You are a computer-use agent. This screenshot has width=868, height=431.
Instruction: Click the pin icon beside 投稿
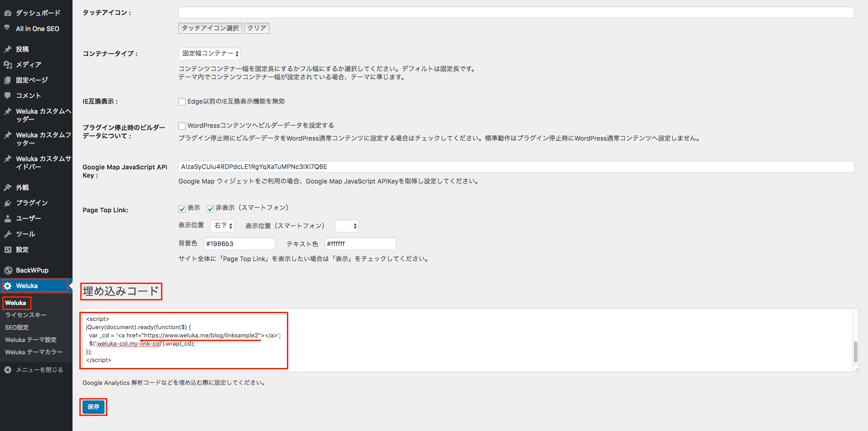pyautogui.click(x=8, y=49)
